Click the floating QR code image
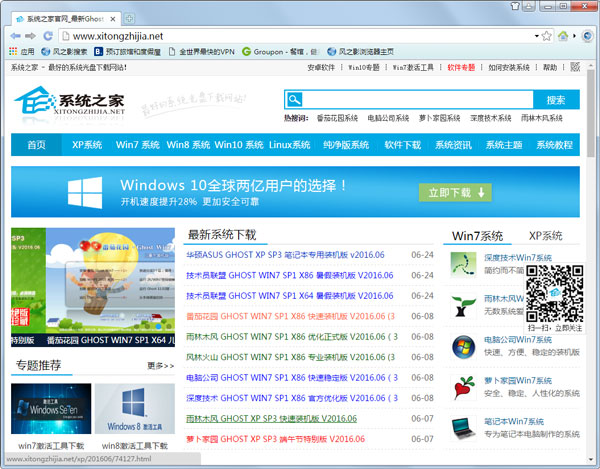Image resolution: width=600 pixels, height=469 pixels. (x=554, y=293)
